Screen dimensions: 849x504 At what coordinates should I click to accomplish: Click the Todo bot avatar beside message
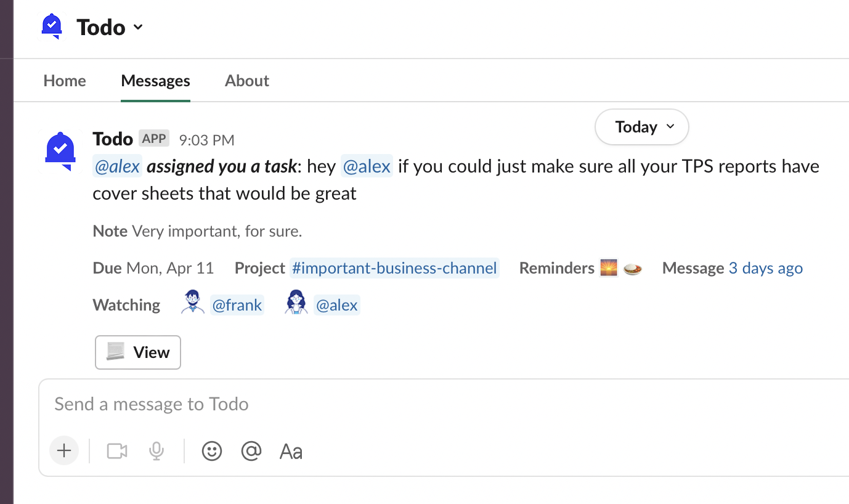(60, 150)
